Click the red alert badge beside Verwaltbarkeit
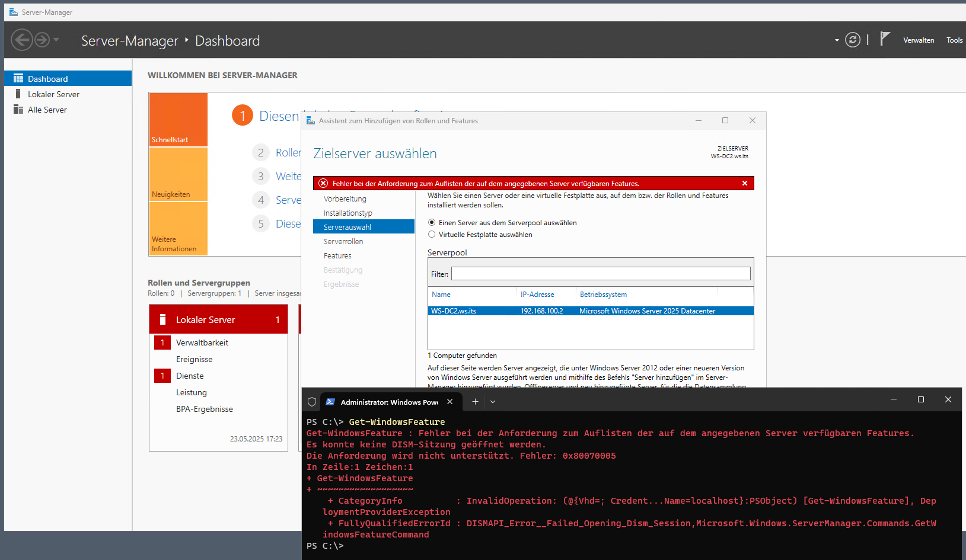The image size is (966, 560). pos(162,343)
